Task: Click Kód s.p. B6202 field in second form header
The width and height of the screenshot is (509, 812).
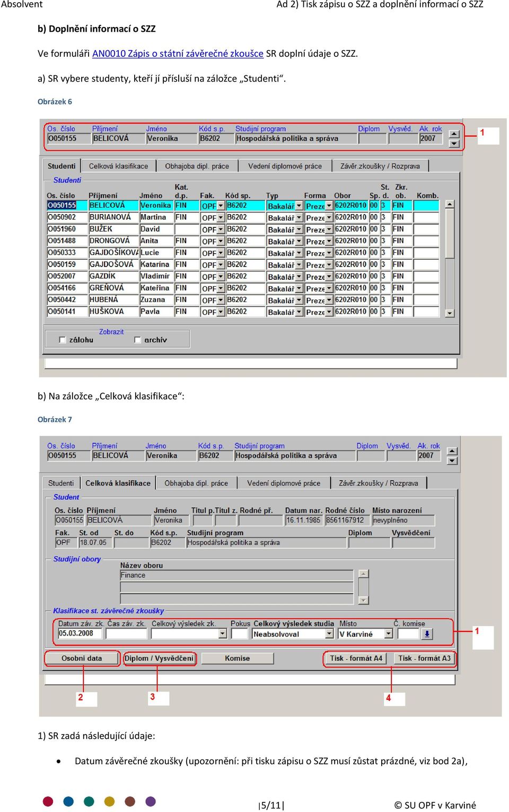Action: pos(215,455)
